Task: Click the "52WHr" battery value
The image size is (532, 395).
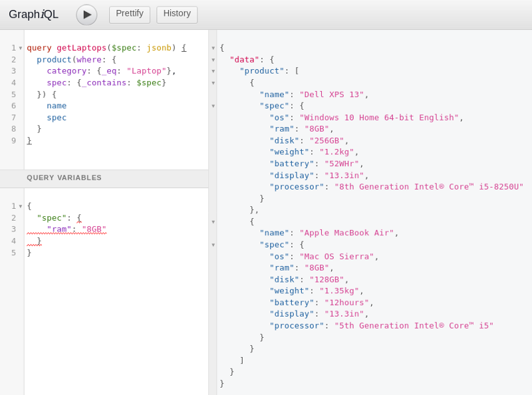Action: point(342,164)
